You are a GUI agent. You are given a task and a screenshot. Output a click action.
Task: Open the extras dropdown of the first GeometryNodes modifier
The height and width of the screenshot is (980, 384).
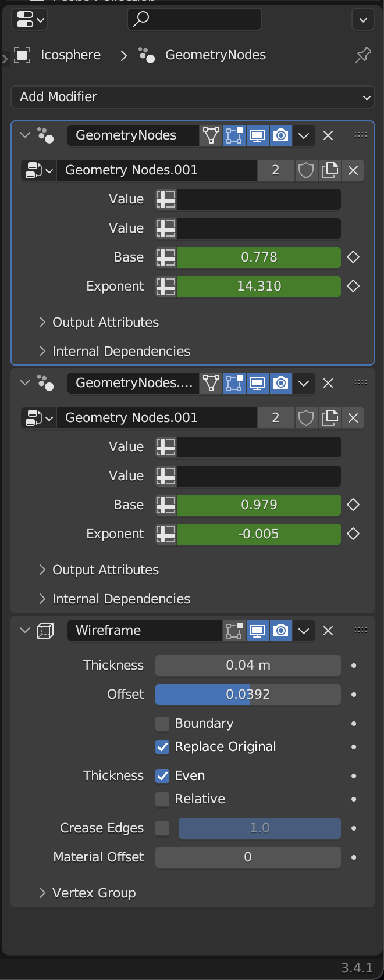[x=304, y=135]
